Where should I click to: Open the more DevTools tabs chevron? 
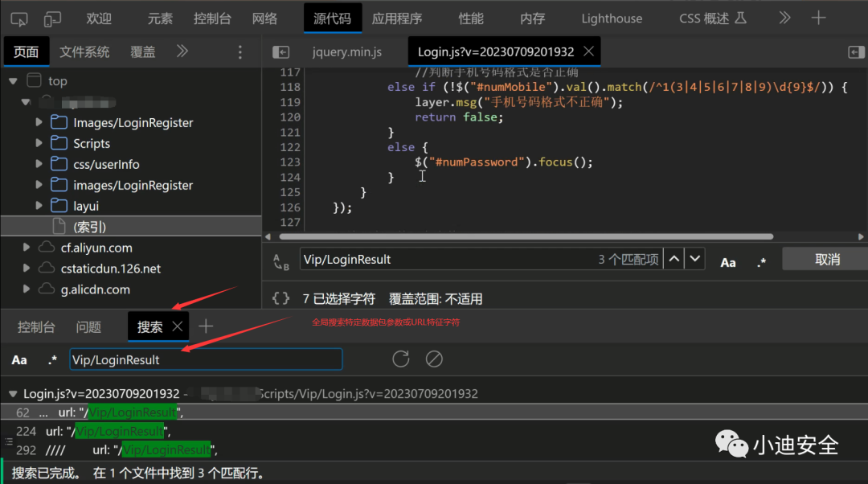[784, 18]
